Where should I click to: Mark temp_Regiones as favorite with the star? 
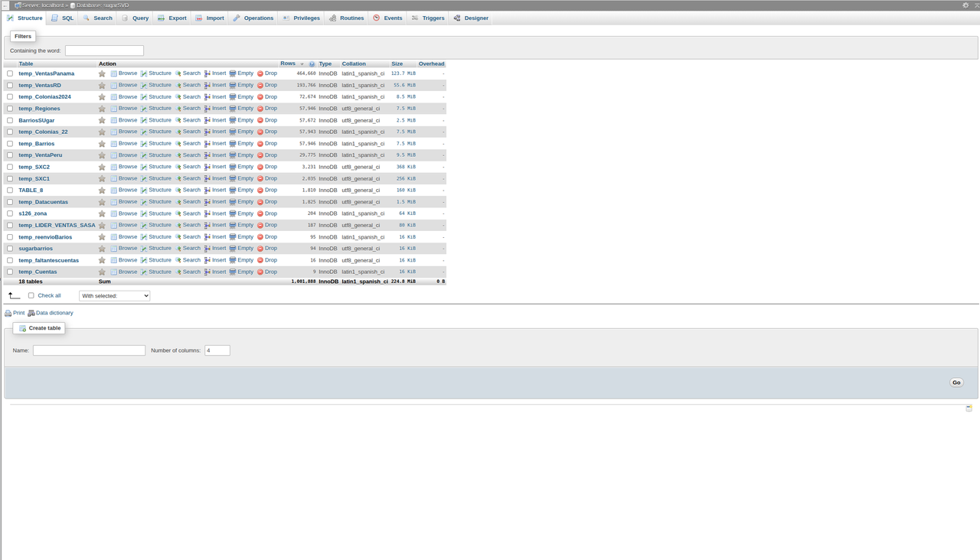click(x=102, y=108)
